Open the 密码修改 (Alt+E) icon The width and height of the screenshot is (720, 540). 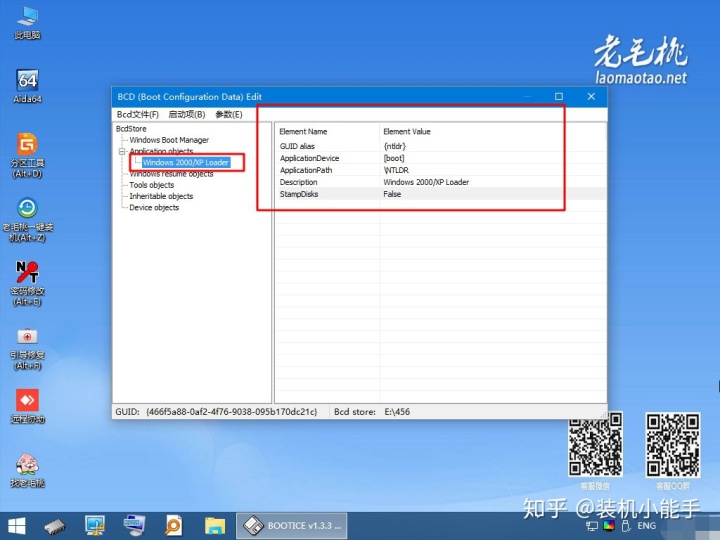(x=27, y=283)
